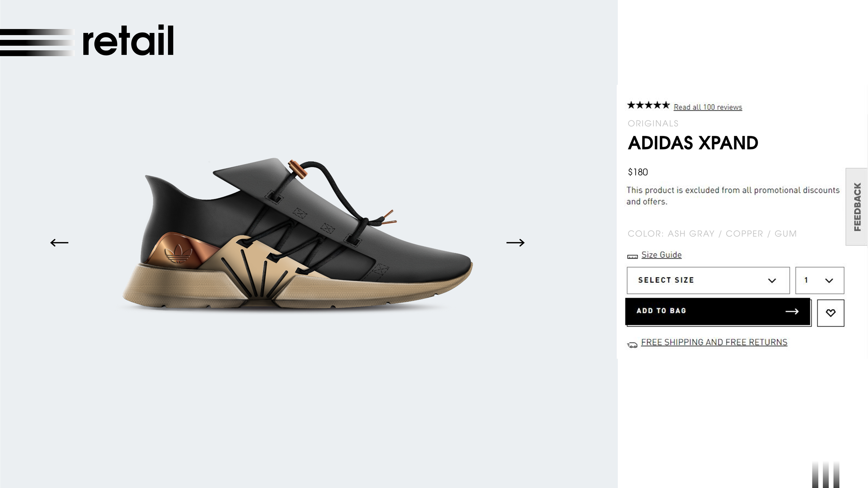The width and height of the screenshot is (868, 488).
Task: Click the chevron on the Select Size box
Action: (772, 280)
